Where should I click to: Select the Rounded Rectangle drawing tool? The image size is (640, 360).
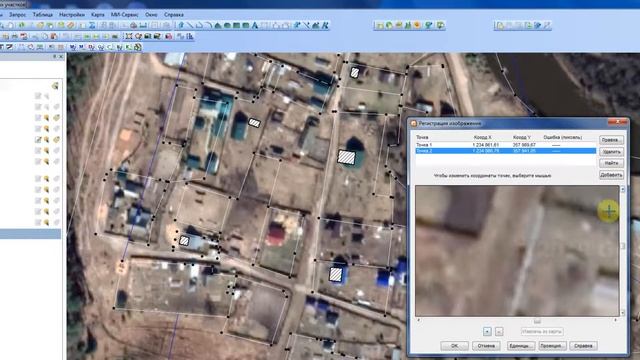click(246, 25)
